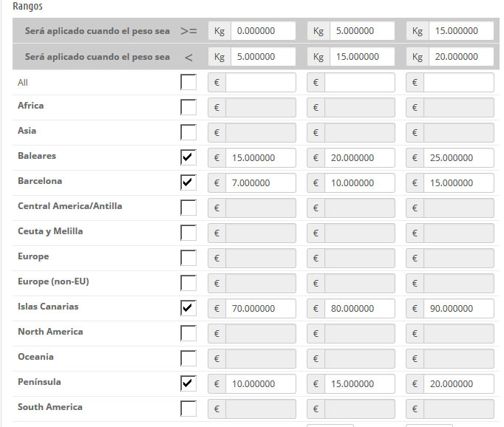Enable the Africa zone checkbox

coord(188,107)
